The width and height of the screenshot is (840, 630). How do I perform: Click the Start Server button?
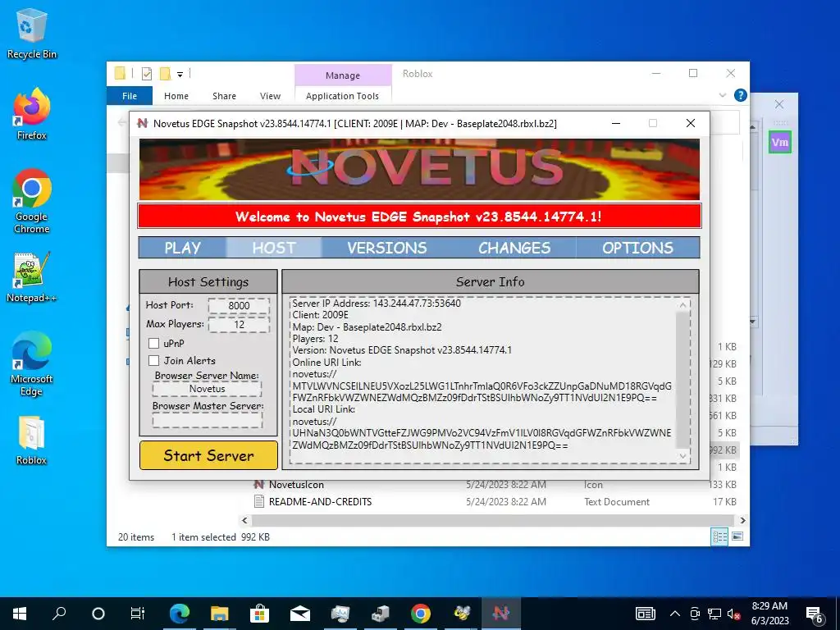click(x=208, y=455)
